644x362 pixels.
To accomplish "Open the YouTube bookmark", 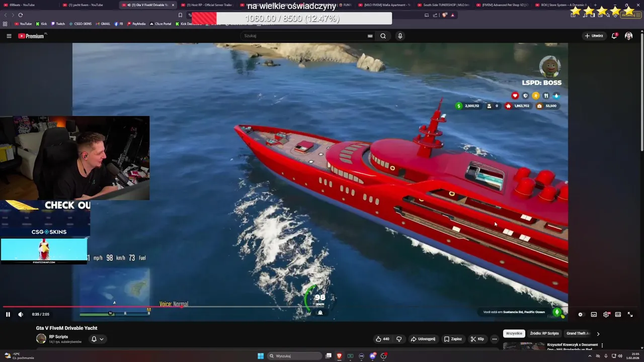I will (x=23, y=24).
